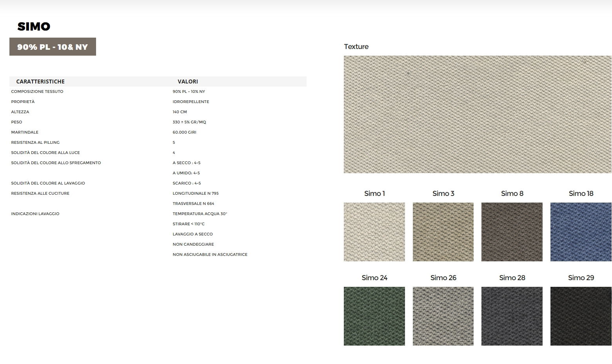Click the RESISTENZA AL PILLING label
Image resolution: width=612 pixels, height=364 pixels.
35,142
